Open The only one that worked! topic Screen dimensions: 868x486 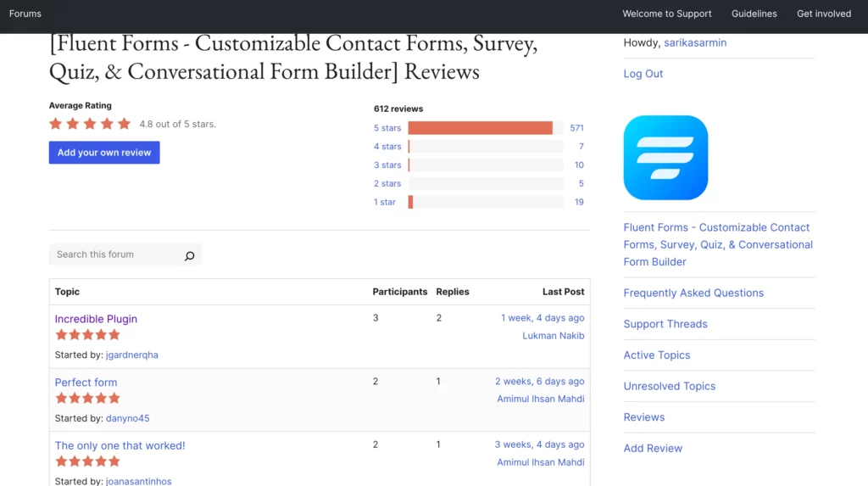pos(120,445)
